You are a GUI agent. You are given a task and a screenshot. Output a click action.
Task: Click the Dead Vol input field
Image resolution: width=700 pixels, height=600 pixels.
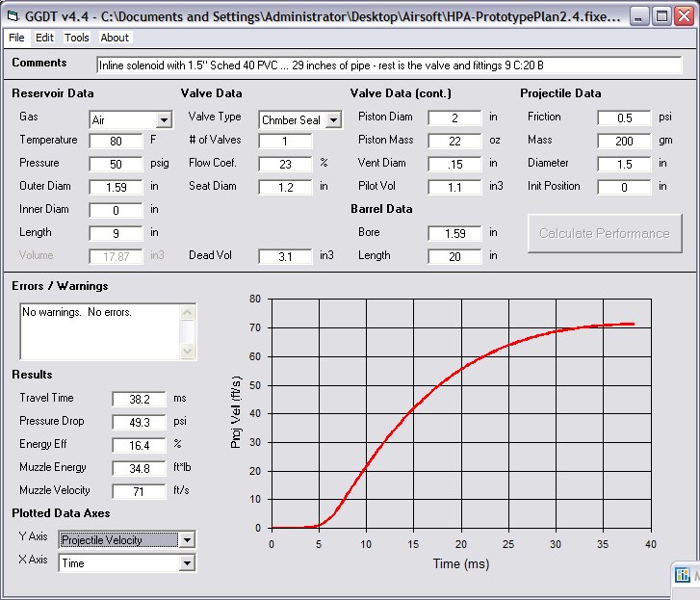tap(285, 256)
